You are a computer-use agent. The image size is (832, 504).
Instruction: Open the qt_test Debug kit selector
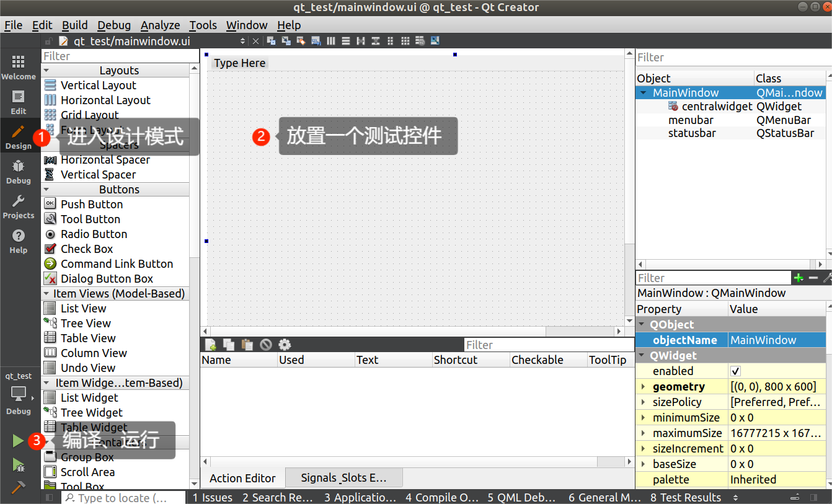(x=18, y=394)
